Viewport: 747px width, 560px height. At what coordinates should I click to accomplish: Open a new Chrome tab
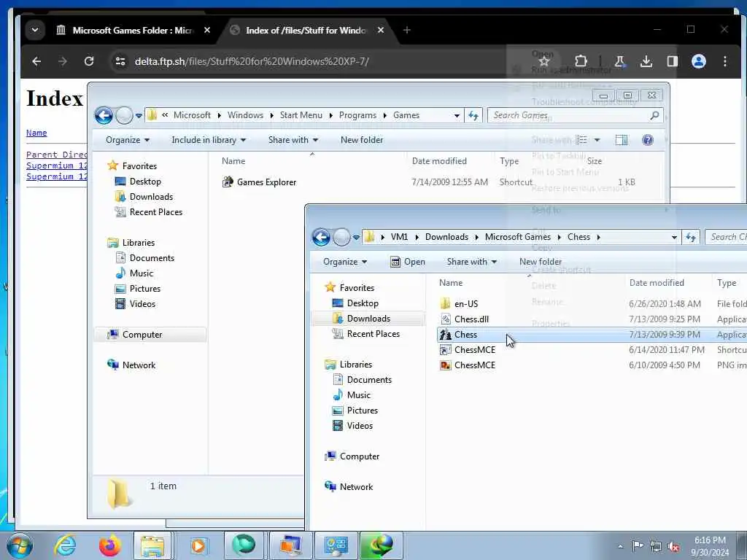pos(406,30)
